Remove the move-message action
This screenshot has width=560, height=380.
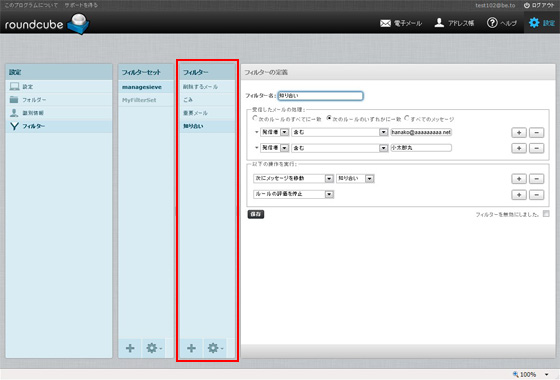click(x=536, y=179)
